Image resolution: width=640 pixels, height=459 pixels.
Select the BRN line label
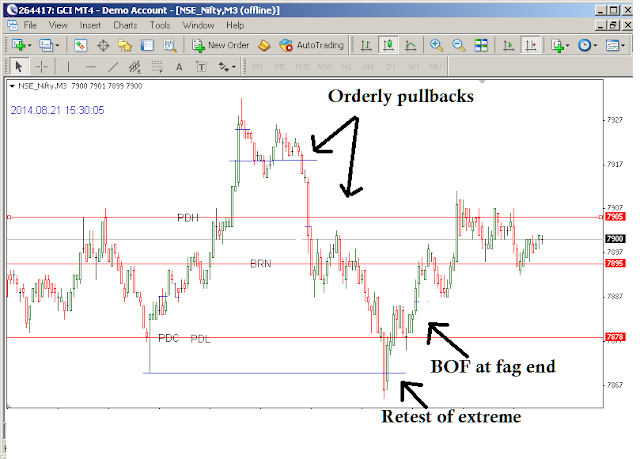point(260,264)
